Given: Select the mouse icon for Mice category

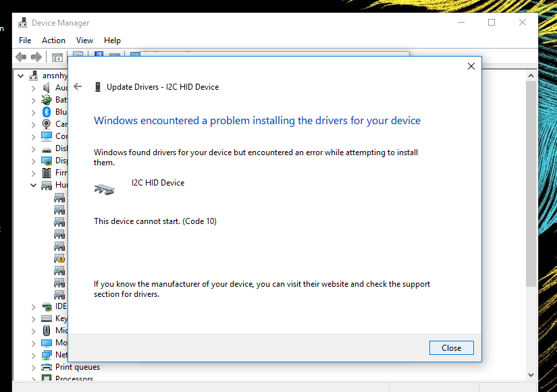Looking at the screenshot, I should tap(47, 331).
